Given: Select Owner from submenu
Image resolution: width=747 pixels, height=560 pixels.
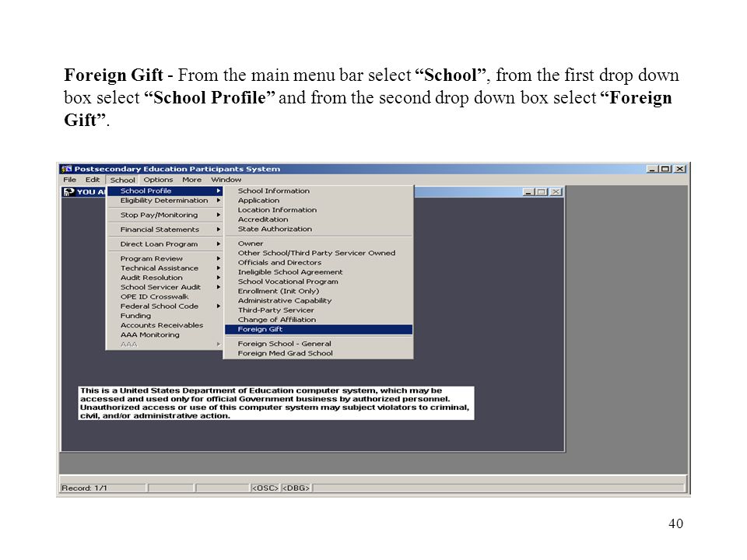Looking at the screenshot, I should [x=318, y=243].
